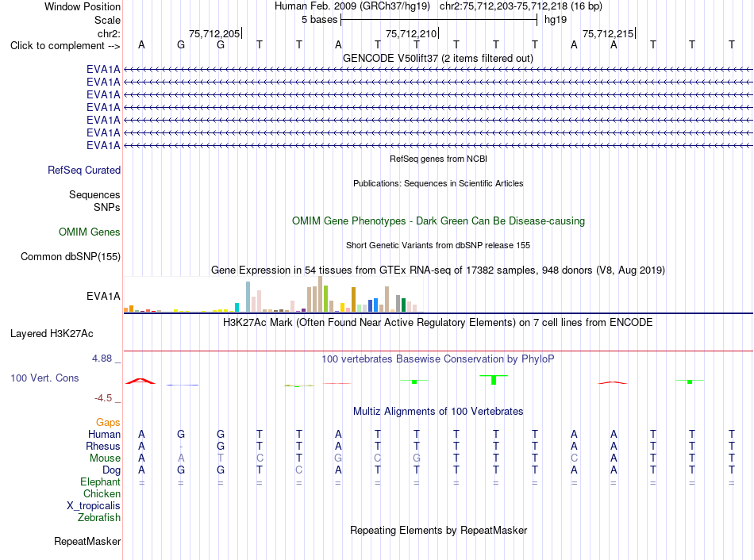The width and height of the screenshot is (754, 560).
Task: Click the Sequences label of Publications track
Action: 94,194
